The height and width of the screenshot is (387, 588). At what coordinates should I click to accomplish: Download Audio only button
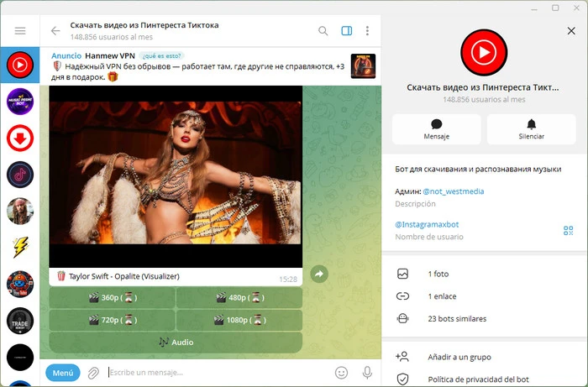(x=176, y=342)
